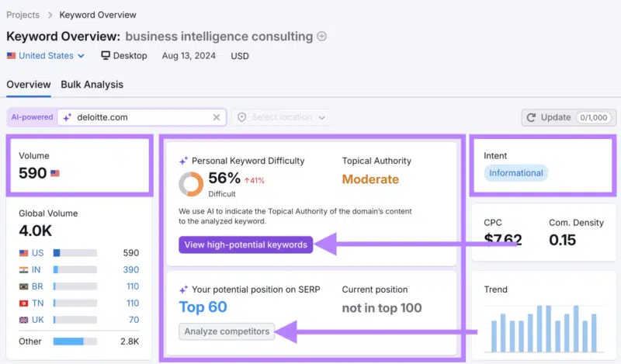
Task: Click the IN global volume 390 link
Action: pos(130,270)
